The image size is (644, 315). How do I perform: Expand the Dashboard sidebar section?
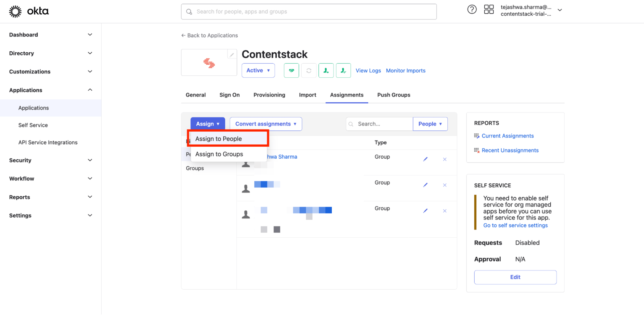(x=90, y=35)
